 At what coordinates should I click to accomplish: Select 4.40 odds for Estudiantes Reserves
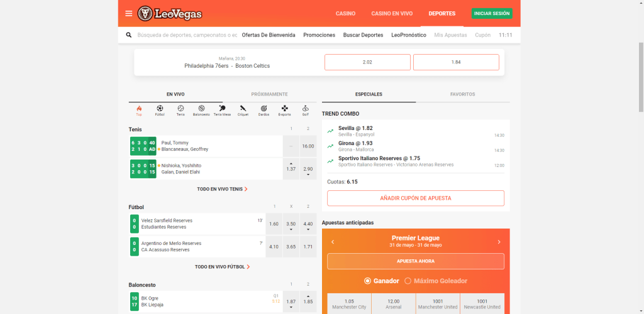(x=308, y=224)
